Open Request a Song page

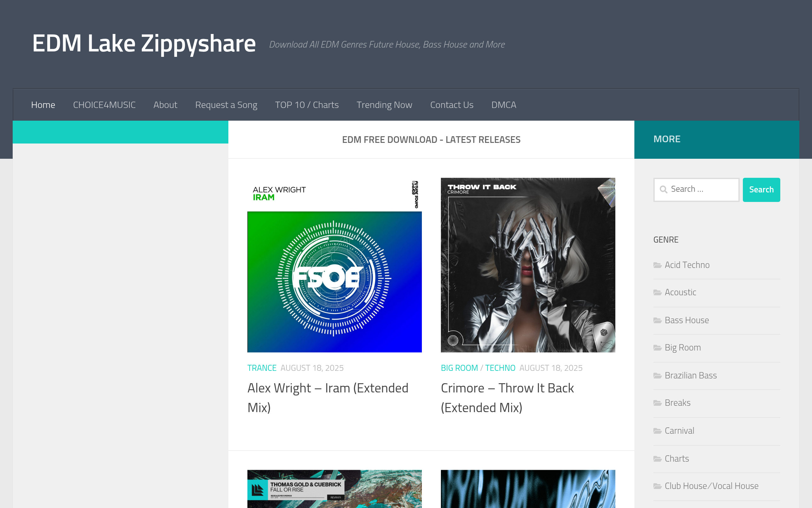click(x=226, y=105)
